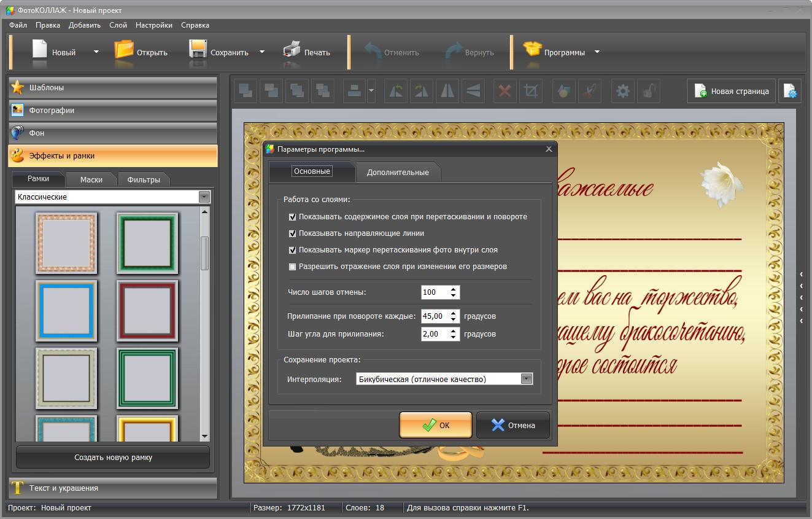The width and height of the screenshot is (812, 519).
Task: Enable Разрешить отражение слоя checkbox
Action: [x=292, y=267]
